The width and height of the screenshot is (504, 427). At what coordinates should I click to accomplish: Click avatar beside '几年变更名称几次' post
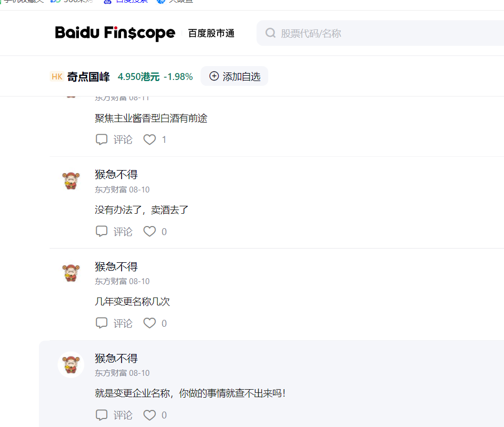pos(70,272)
